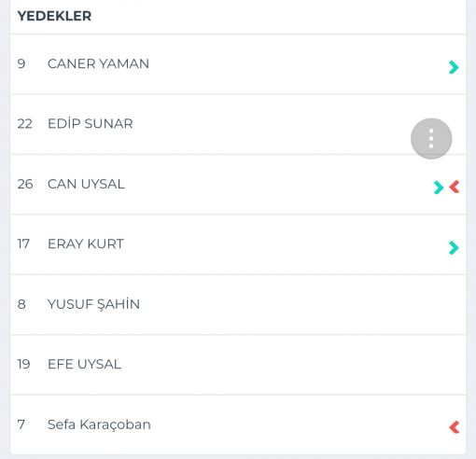Select player name CANER YAMAN

point(98,63)
